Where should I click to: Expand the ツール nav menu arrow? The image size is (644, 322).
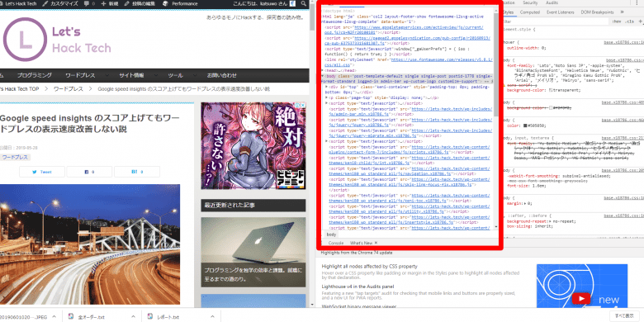click(x=195, y=75)
